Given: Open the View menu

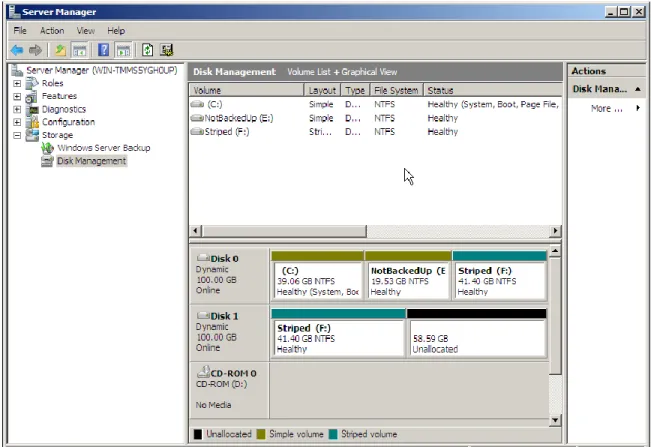Looking at the screenshot, I should pyautogui.click(x=86, y=30).
